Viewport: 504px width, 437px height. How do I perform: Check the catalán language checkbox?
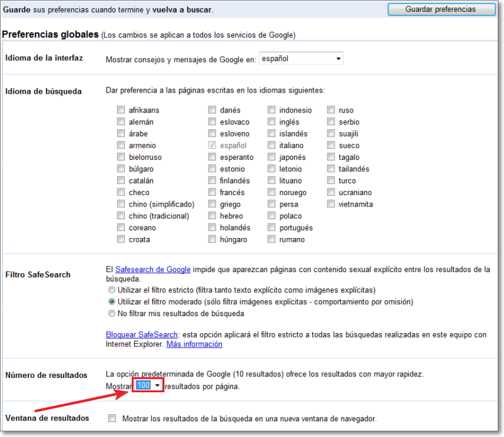[x=121, y=180]
